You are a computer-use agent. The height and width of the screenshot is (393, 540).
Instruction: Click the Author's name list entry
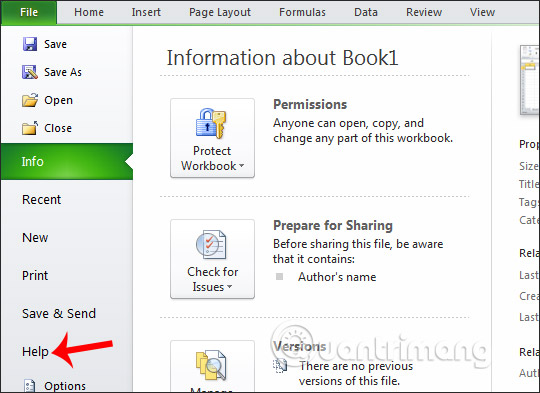click(337, 277)
